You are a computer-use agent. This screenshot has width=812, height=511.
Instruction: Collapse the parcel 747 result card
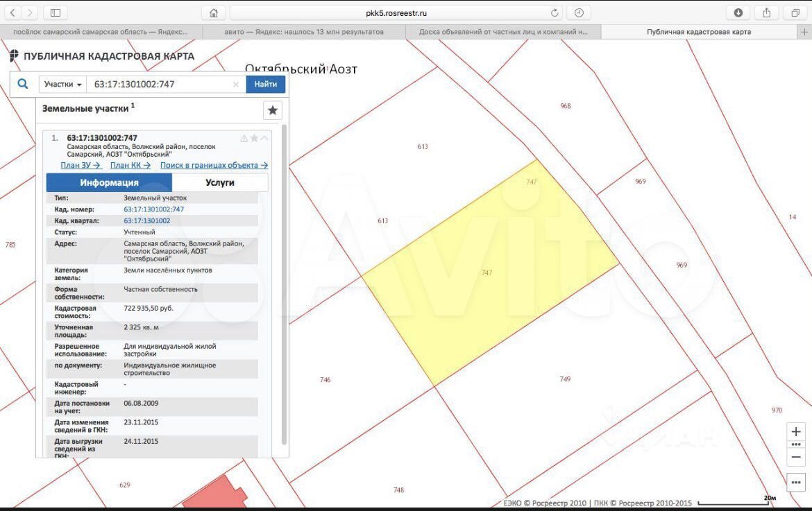[x=264, y=138]
